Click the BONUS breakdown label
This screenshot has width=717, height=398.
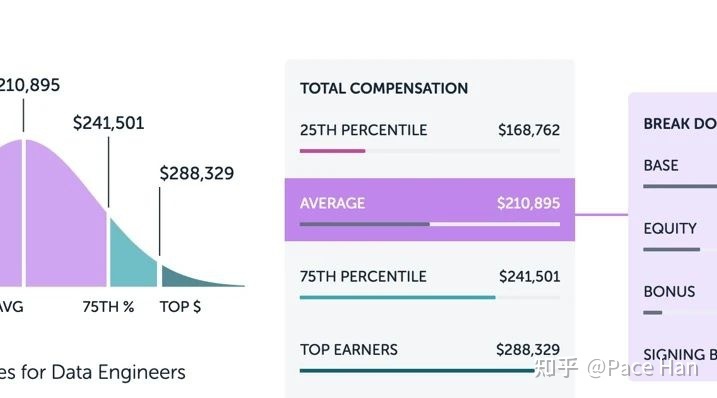(669, 291)
